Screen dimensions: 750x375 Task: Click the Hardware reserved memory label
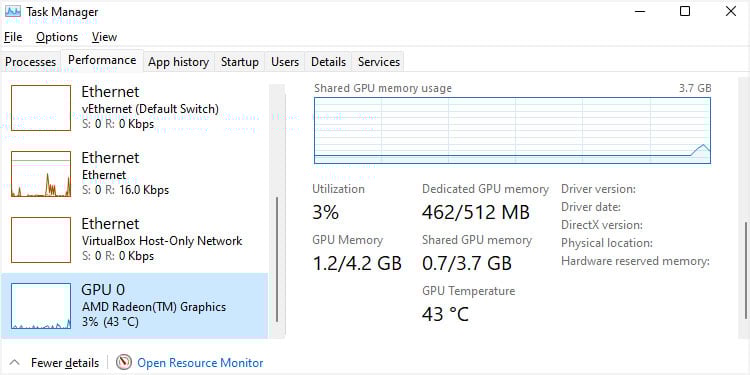pyautogui.click(x=635, y=261)
